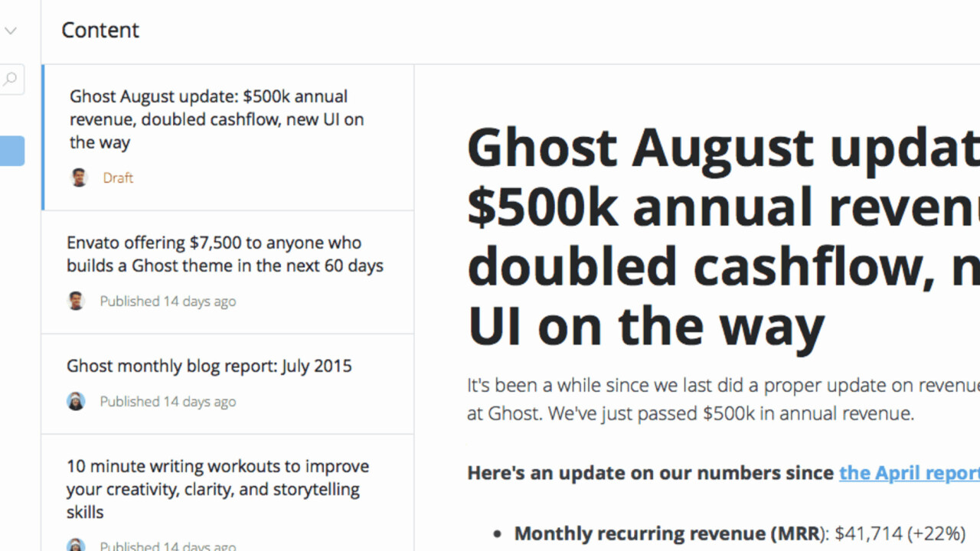Switch to the Content section header
This screenshot has width=980, height=551.
pyautogui.click(x=100, y=30)
